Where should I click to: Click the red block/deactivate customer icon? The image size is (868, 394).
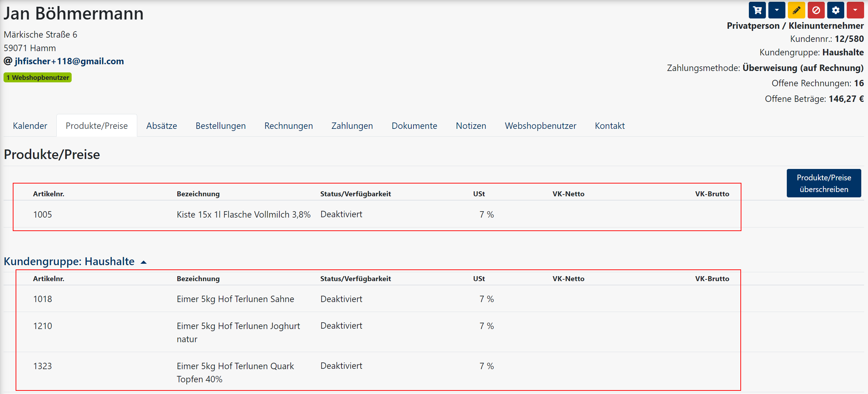coord(816,10)
